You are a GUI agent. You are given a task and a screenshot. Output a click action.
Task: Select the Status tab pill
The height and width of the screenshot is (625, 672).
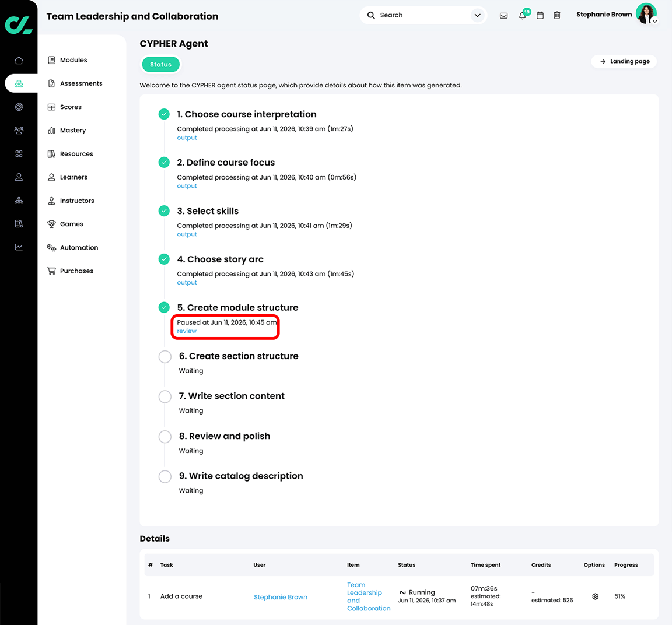[x=161, y=65]
